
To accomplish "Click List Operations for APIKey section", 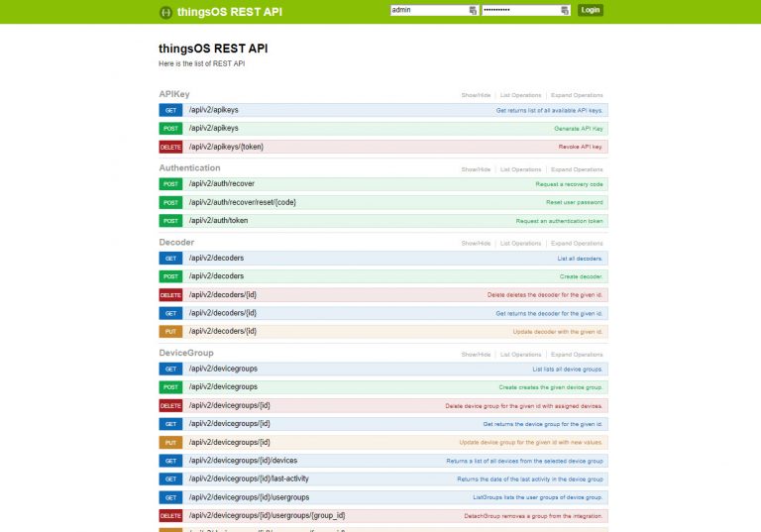I will coord(520,95).
